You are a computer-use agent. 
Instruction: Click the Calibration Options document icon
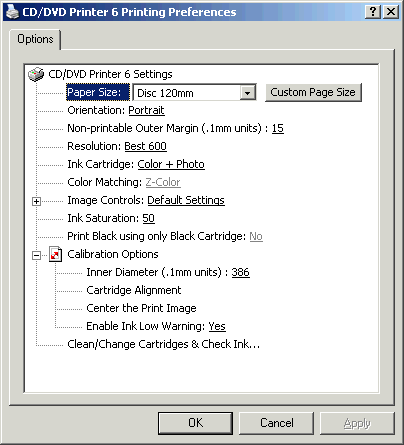click(x=55, y=254)
